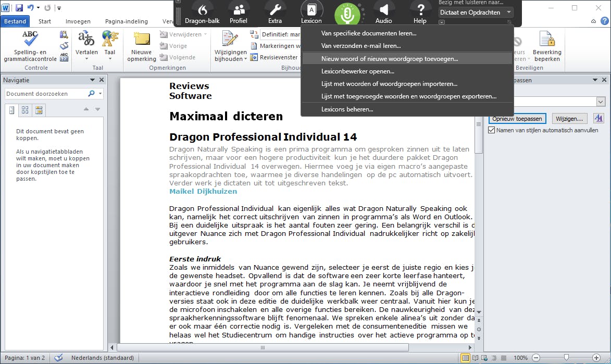This screenshot has width=611, height=364.
Task: Open the Bestand tab
Action: (15, 21)
